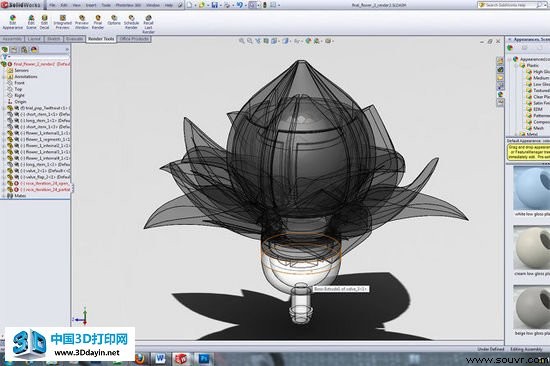Viewport: 550px width, 366px height.
Task: Select High Gloss plastic category
Action: coord(538,72)
